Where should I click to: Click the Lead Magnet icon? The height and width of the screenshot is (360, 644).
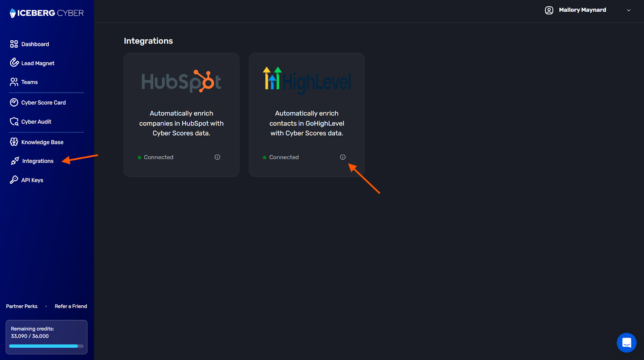click(14, 62)
